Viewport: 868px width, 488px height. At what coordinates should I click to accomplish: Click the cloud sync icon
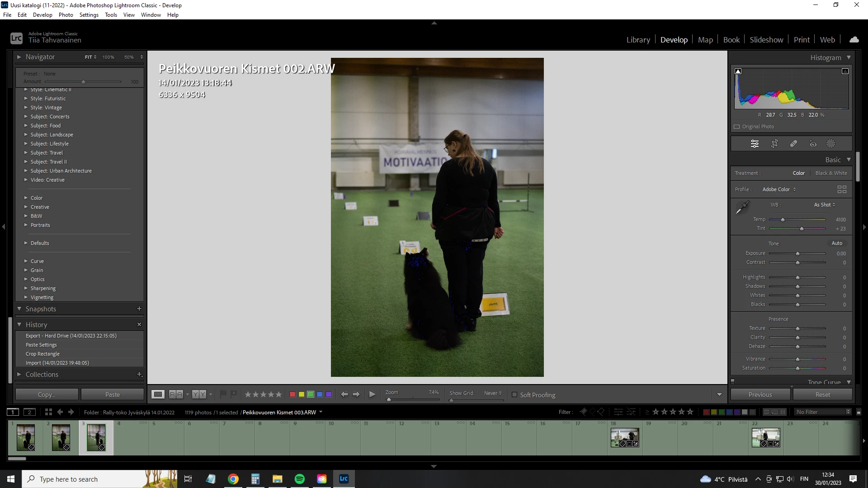pos(854,40)
